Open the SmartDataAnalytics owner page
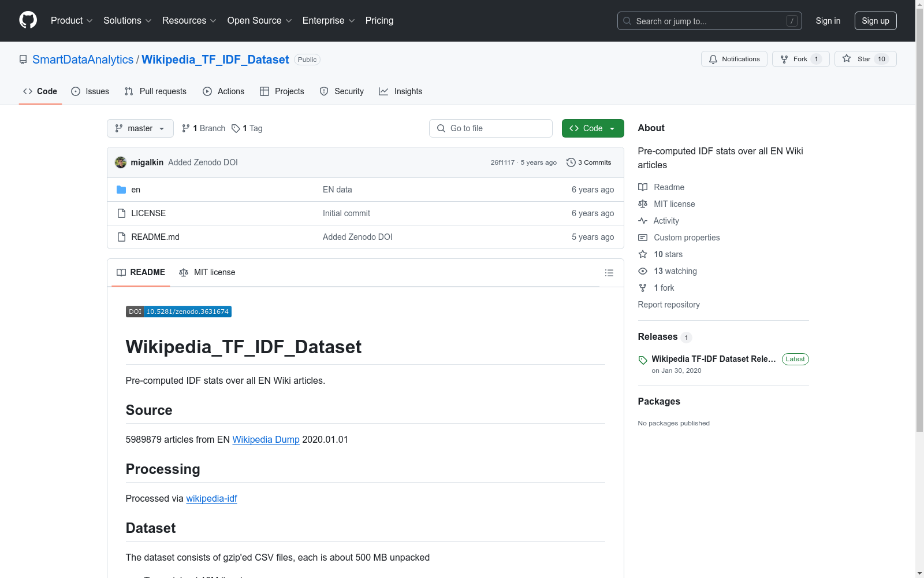The image size is (924, 578). pos(83,60)
